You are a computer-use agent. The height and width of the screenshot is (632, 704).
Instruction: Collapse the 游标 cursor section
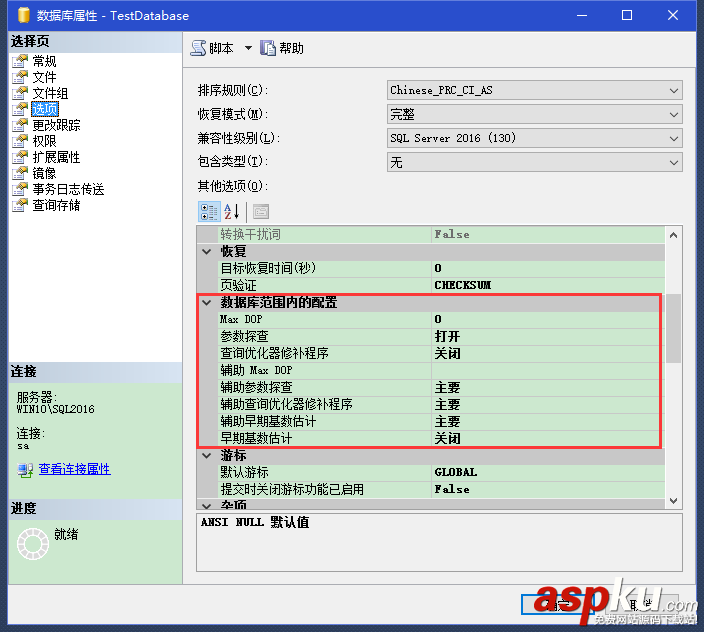click(x=207, y=455)
